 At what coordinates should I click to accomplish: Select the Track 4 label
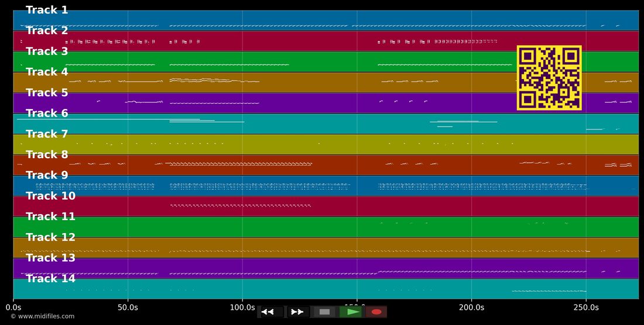point(47,72)
